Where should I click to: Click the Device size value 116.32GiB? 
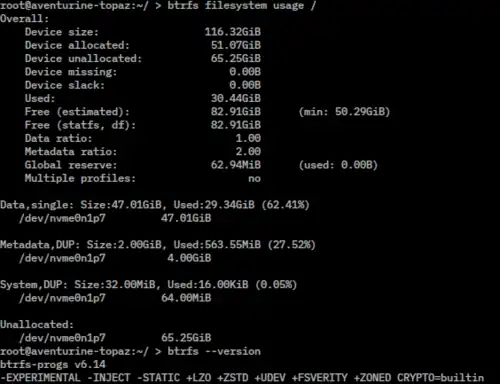tap(232, 32)
